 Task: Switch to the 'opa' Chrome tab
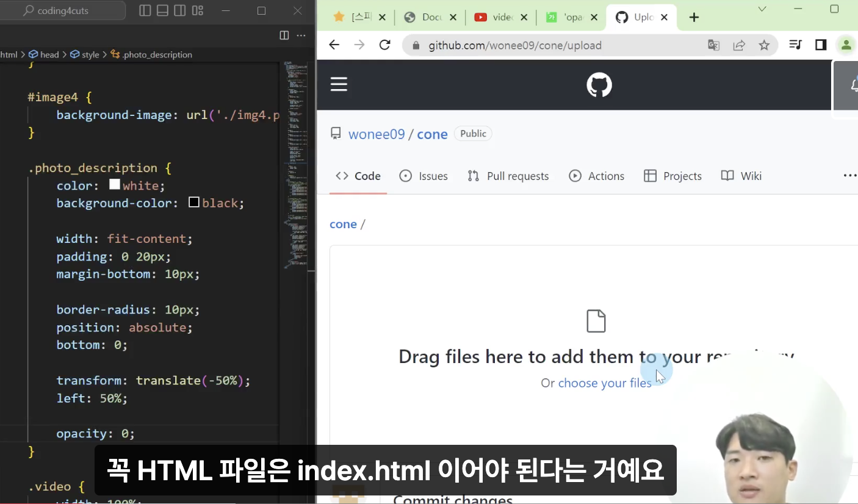tap(572, 17)
